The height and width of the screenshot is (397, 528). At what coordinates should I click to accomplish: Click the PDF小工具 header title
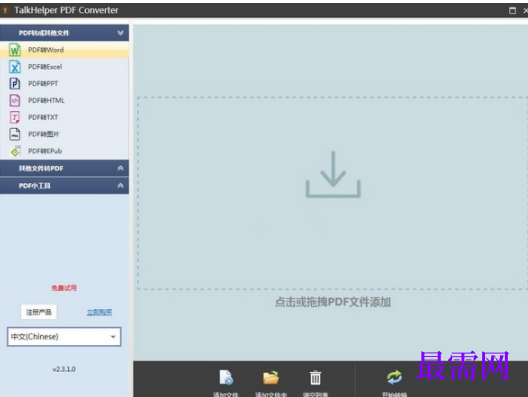[x=35, y=186]
